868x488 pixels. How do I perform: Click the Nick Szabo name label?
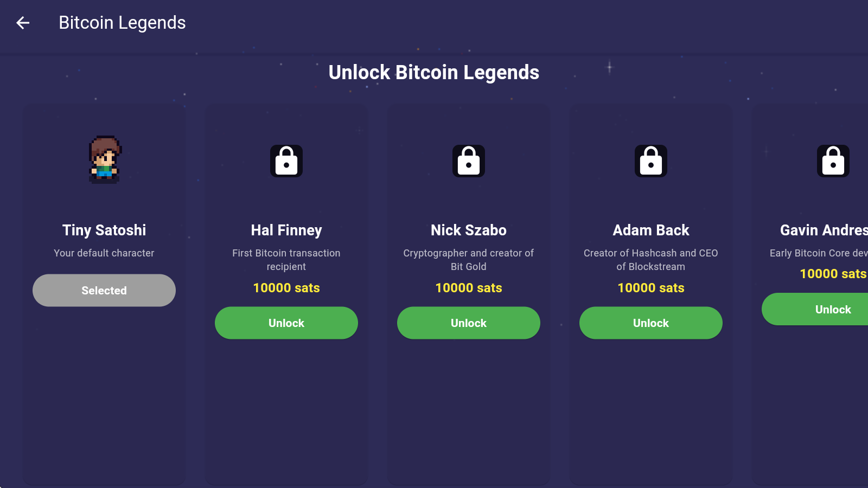[469, 230]
